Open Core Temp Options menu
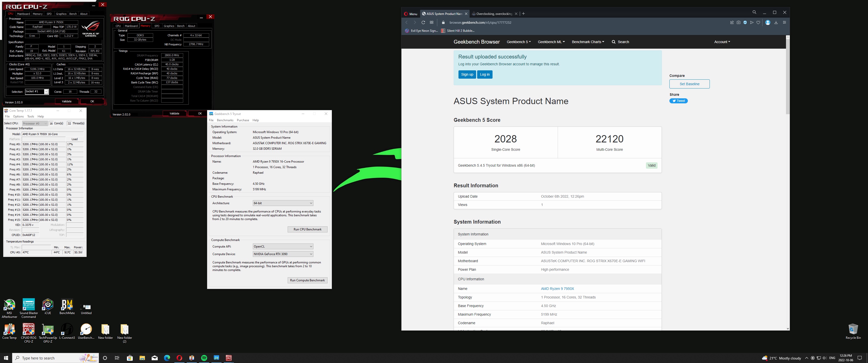Image resolution: width=868 pixels, height=363 pixels. (x=18, y=116)
